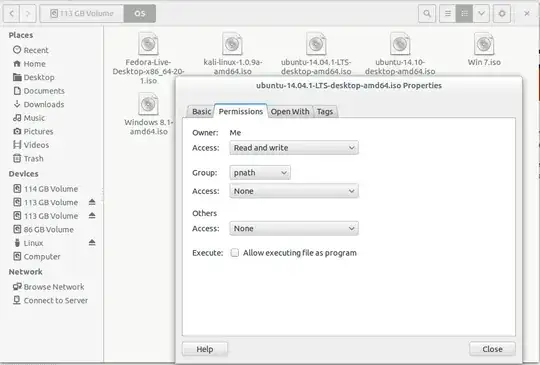Select the Fedora-Live-Desktop iso file icon
Screen dimensions: 540x365
pos(148,44)
